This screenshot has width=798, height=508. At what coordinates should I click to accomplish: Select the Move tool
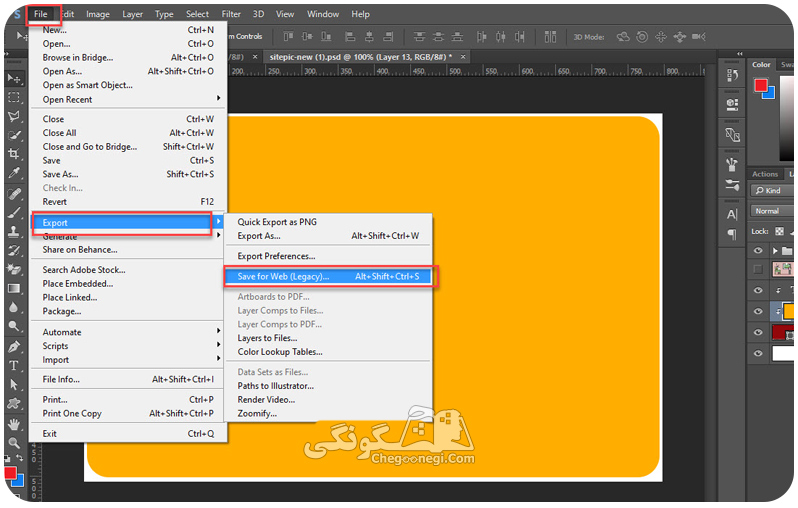pos(14,78)
